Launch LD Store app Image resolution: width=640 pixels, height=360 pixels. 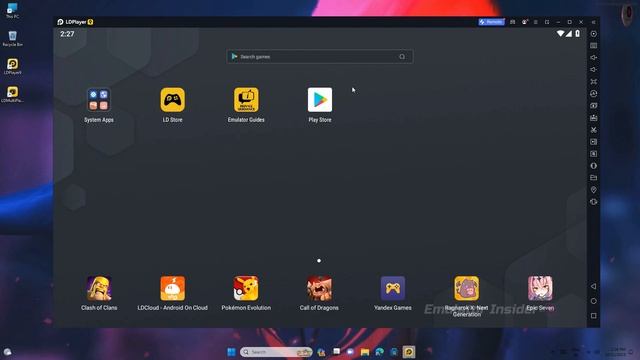click(x=173, y=100)
